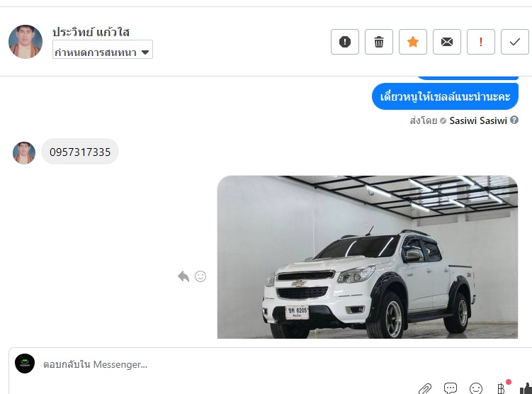Click the Sasiwi Sasiwi sender name

[478, 120]
